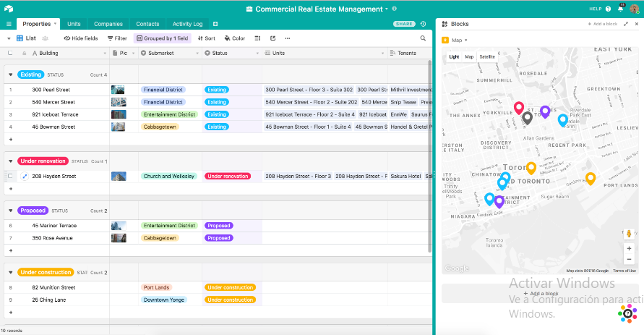Click the SHARE button
The image size is (644, 335).
404,24
